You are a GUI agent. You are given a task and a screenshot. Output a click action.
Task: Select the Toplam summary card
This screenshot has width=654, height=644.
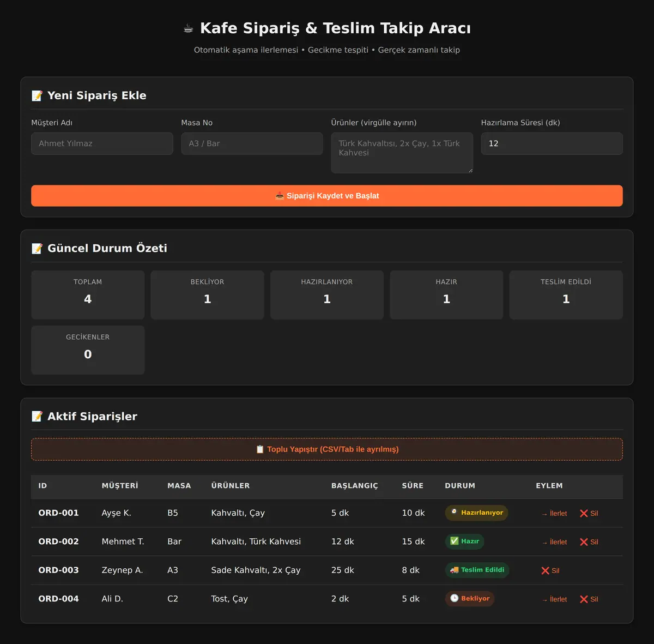tap(88, 295)
